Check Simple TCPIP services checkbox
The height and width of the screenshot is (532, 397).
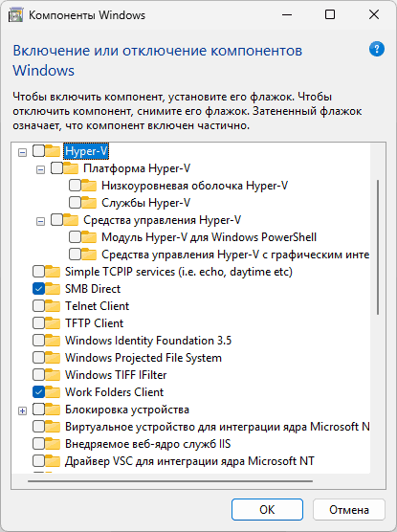pyautogui.click(x=38, y=272)
